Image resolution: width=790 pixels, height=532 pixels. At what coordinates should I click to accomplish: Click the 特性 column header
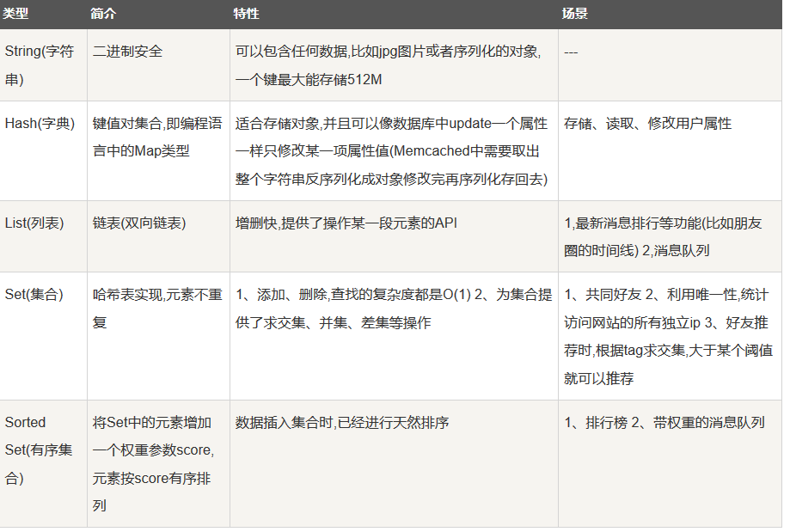tap(394, 14)
